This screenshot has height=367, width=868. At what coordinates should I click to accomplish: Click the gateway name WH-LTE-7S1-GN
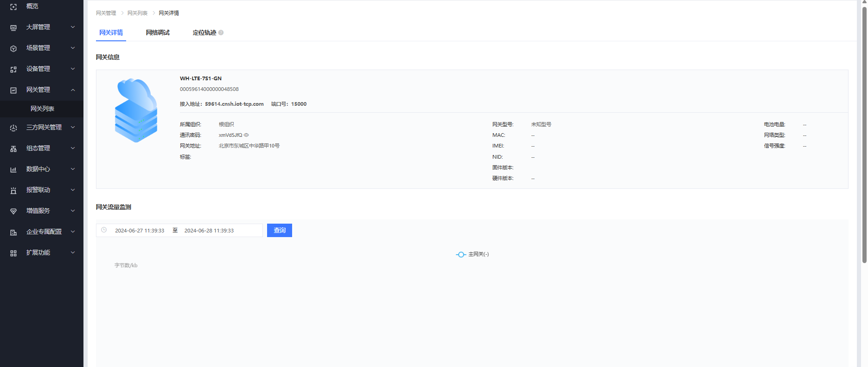point(201,78)
